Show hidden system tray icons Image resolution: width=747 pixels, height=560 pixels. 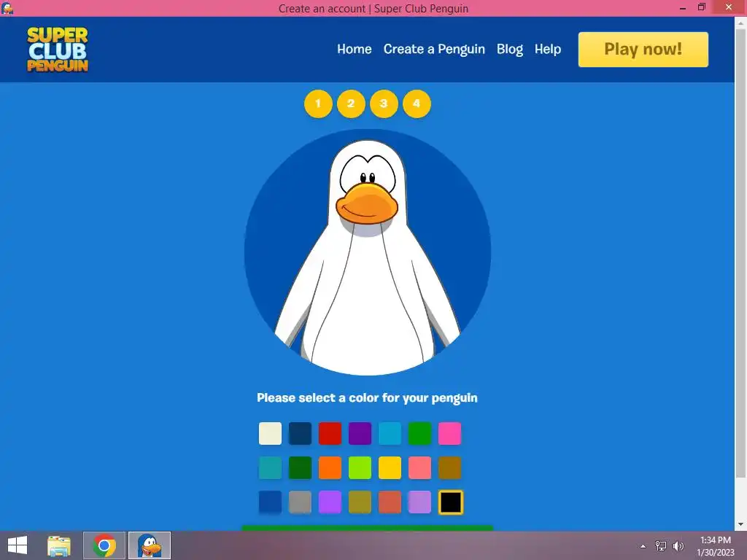click(x=643, y=546)
